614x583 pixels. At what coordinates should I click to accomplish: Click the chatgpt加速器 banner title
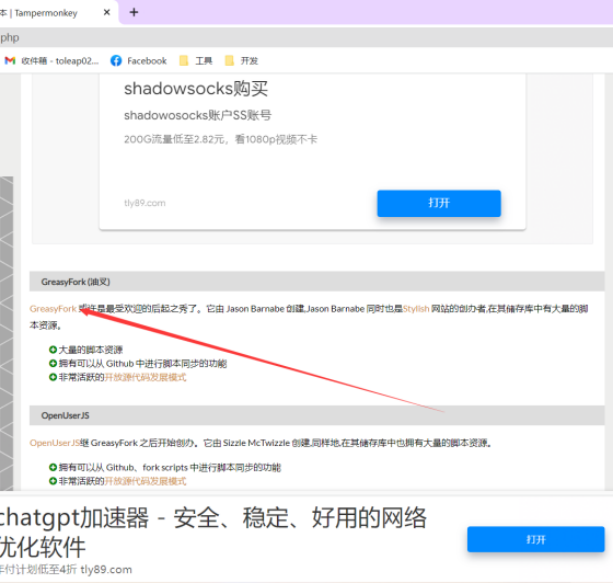coord(211,532)
